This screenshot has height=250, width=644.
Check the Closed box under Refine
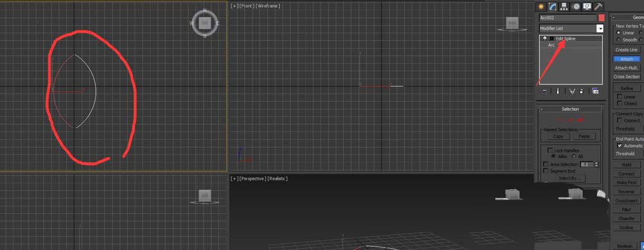tap(620, 104)
